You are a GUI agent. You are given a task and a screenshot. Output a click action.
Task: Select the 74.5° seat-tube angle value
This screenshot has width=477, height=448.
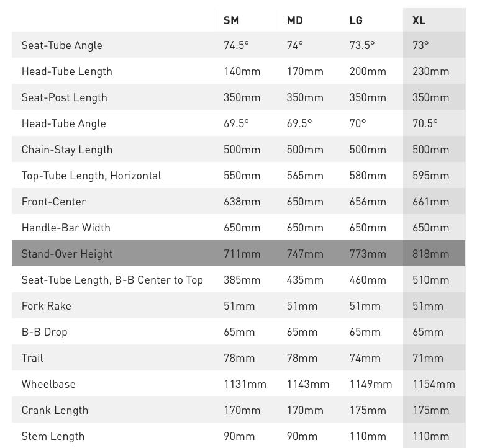point(237,45)
